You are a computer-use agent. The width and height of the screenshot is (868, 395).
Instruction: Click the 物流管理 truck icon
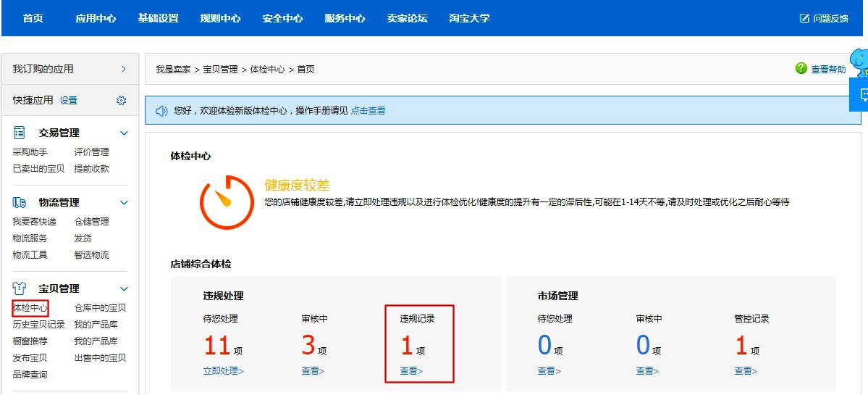click(20, 202)
